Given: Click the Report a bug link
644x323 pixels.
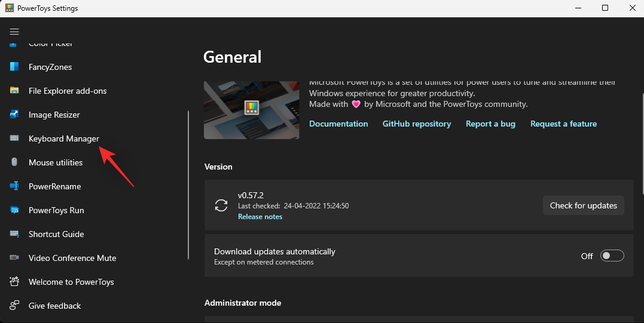Looking at the screenshot, I should (x=490, y=124).
